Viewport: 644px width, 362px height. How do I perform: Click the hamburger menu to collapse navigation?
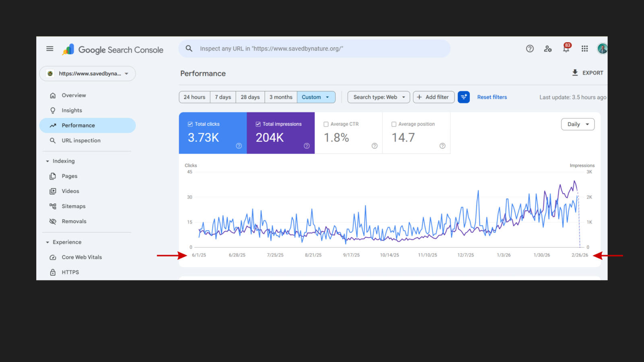pyautogui.click(x=50, y=48)
